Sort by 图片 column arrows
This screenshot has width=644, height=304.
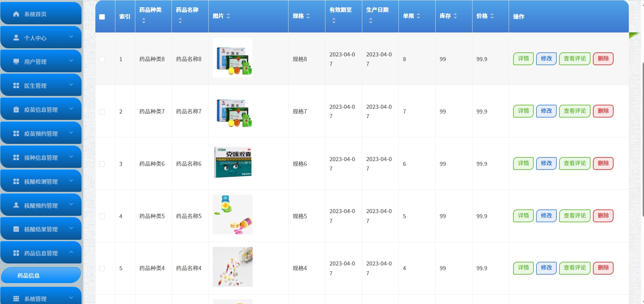pyautogui.click(x=228, y=16)
